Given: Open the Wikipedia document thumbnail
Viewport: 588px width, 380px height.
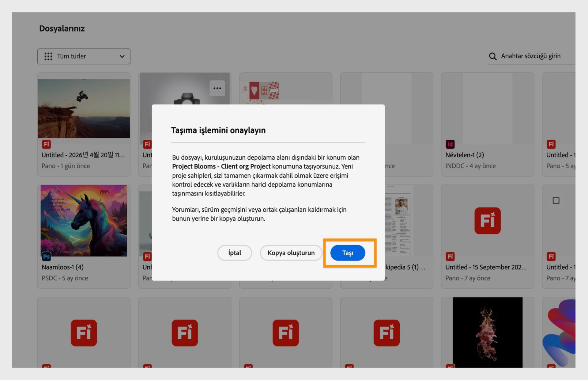Looking at the screenshot, I should point(399,221).
